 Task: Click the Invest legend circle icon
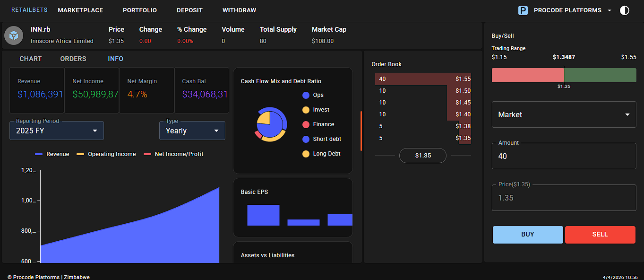pos(306,110)
